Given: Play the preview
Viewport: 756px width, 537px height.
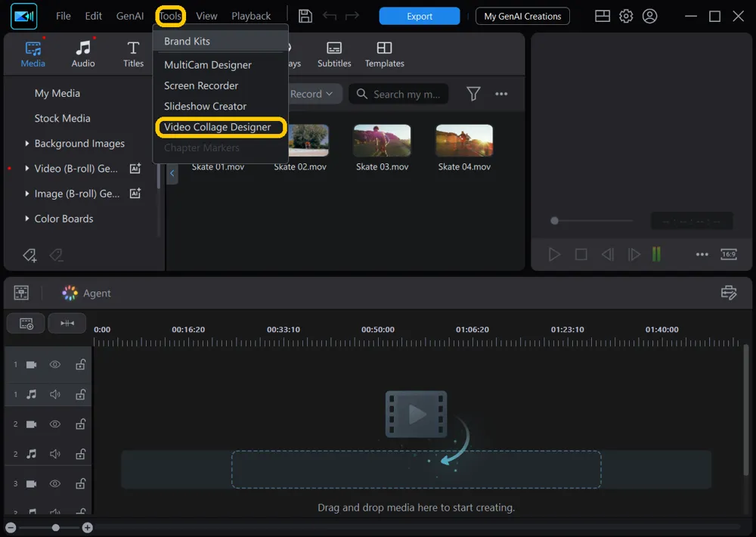Looking at the screenshot, I should click(x=554, y=254).
